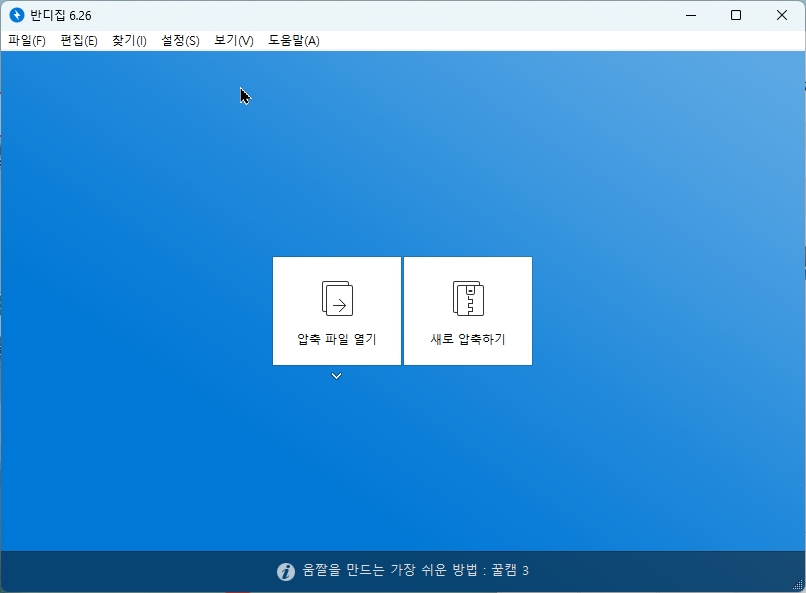Maximize the 반디집 window

pyautogui.click(x=736, y=15)
